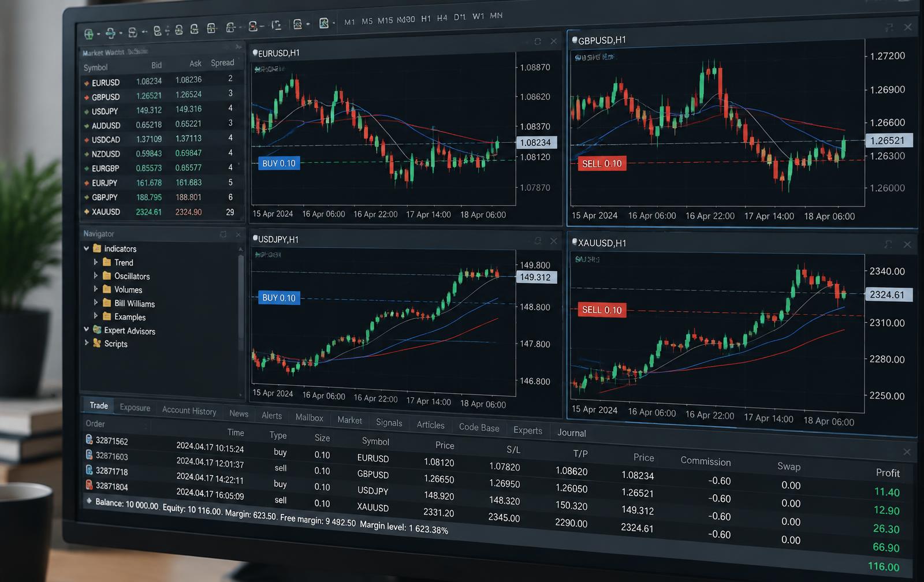Open the Exposure tab
Viewport: 924px width, 582px height.
(135, 408)
